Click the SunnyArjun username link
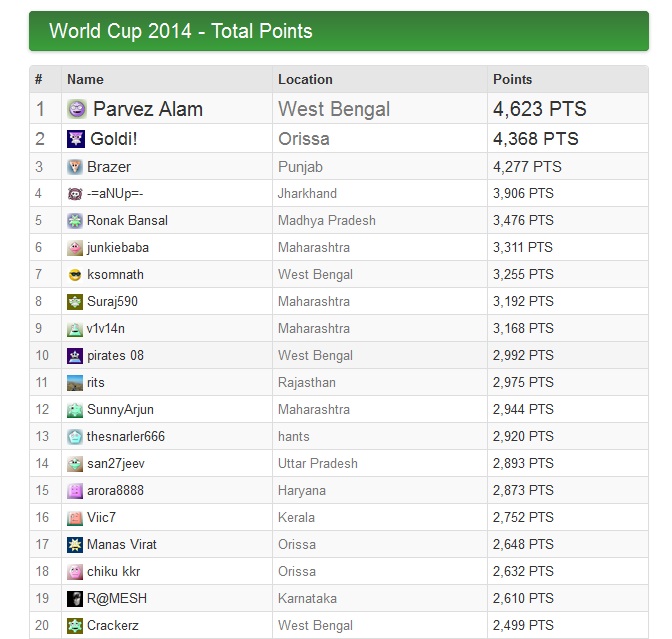 [x=120, y=409]
